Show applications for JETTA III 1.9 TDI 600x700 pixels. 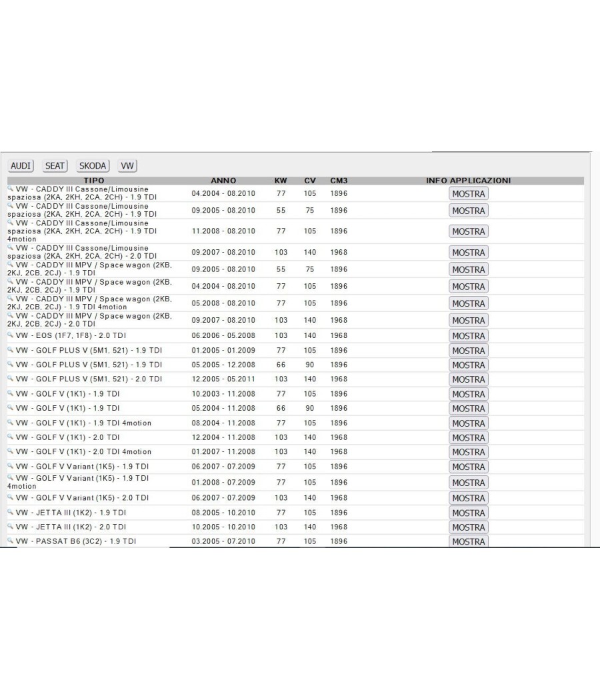(468, 513)
